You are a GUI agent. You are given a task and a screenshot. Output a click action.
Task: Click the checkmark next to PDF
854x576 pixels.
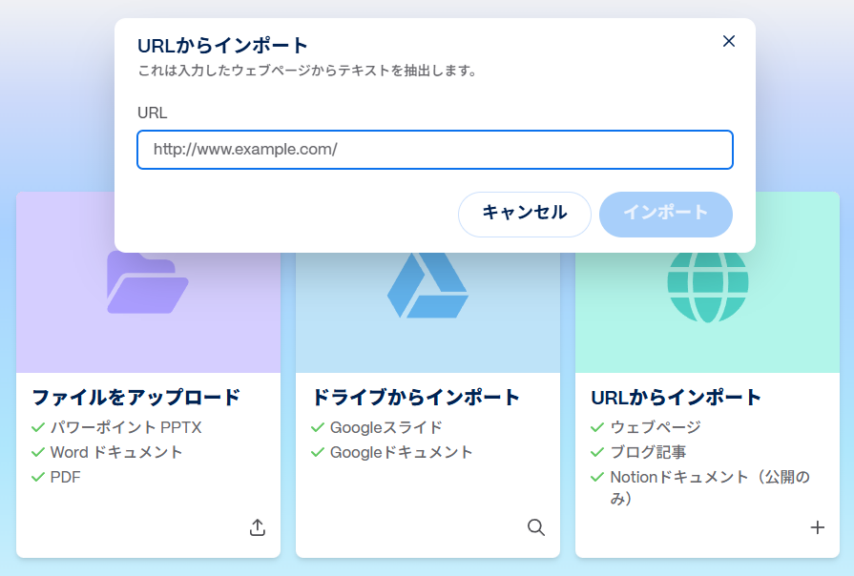click(38, 477)
